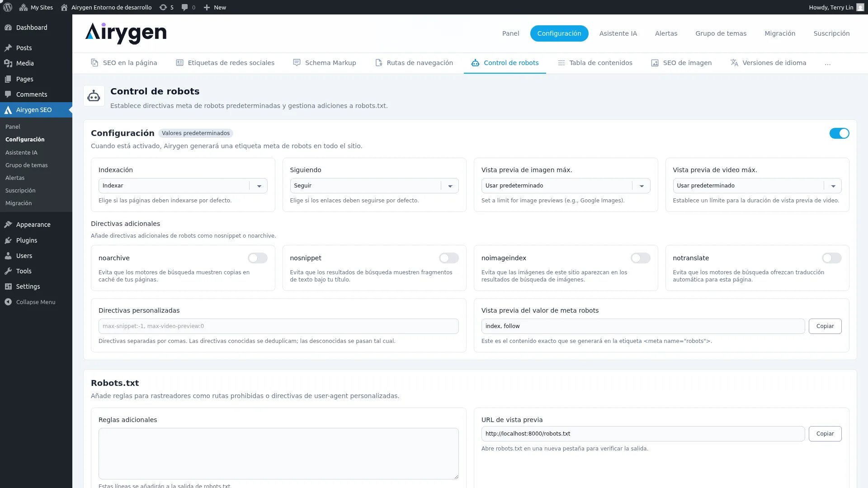Screen dimensions: 868x488
Task: Open the Siguiendo dropdown
Action: (374, 186)
